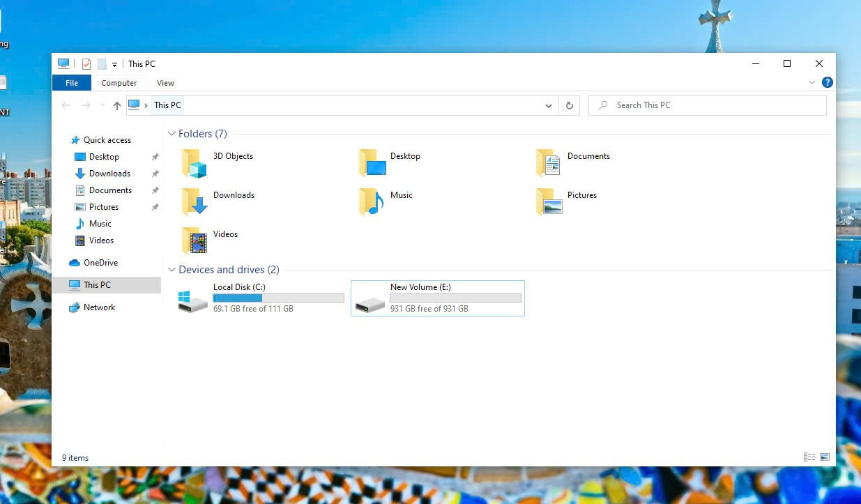
Task: Collapse the Folders (7) group
Action: pyautogui.click(x=172, y=134)
